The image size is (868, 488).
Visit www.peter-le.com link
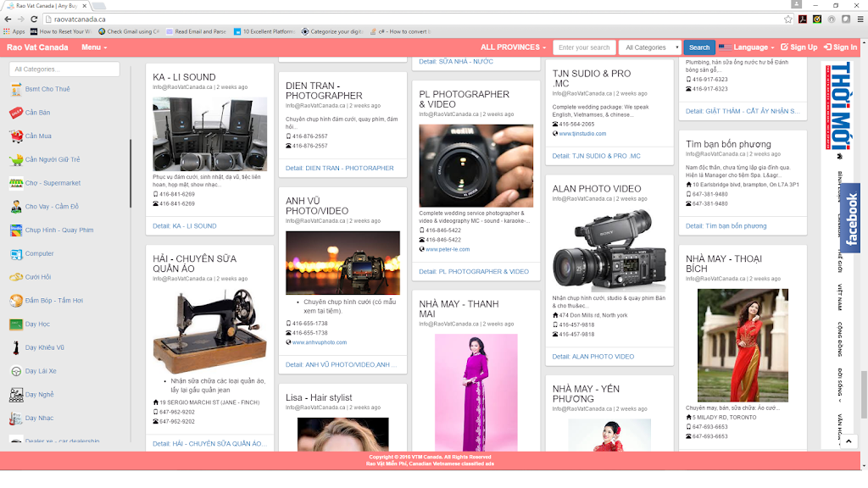click(448, 250)
